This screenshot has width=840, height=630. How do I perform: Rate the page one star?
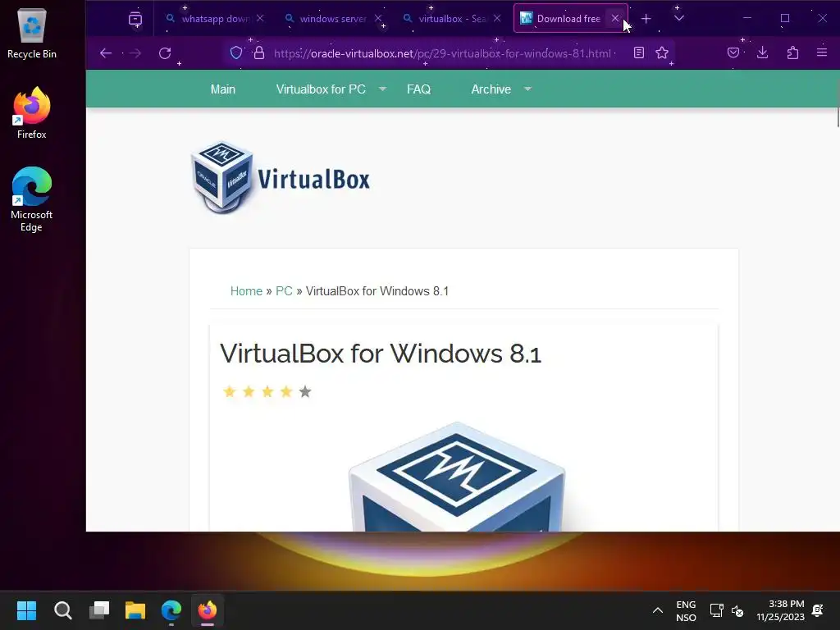click(x=230, y=391)
